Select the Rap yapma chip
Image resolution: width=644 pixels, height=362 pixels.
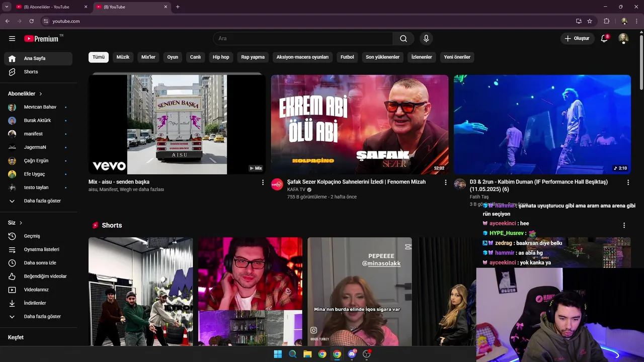point(253,57)
